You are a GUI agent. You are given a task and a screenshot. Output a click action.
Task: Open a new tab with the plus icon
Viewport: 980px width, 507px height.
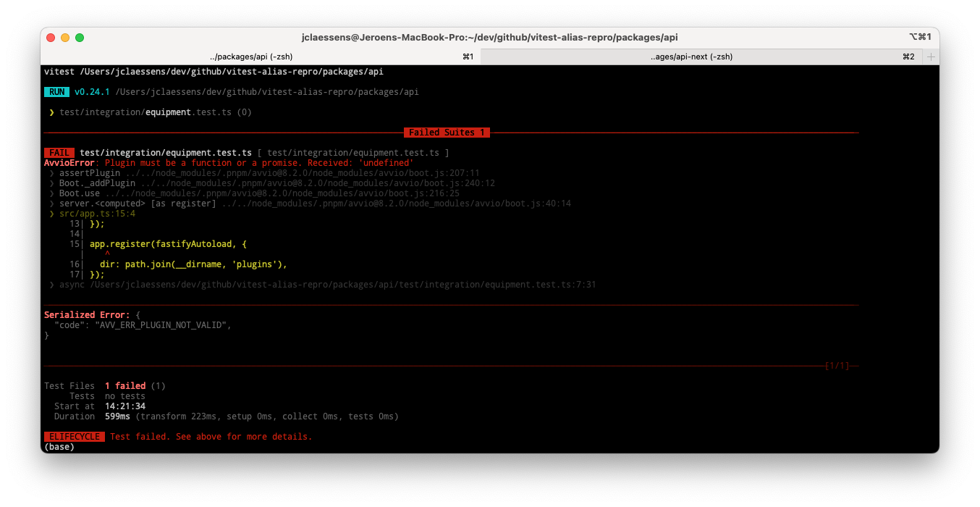point(931,56)
